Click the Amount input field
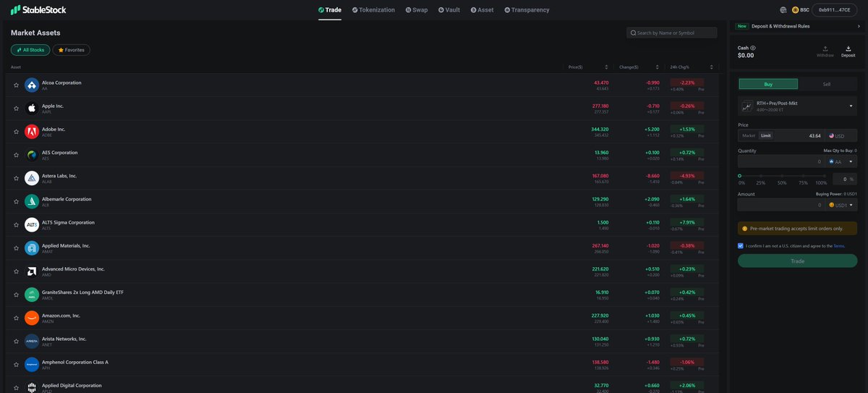 (x=781, y=206)
